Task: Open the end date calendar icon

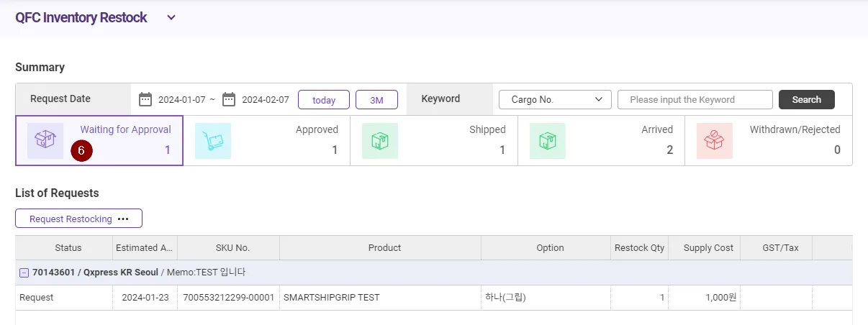Action: pyautogui.click(x=229, y=99)
